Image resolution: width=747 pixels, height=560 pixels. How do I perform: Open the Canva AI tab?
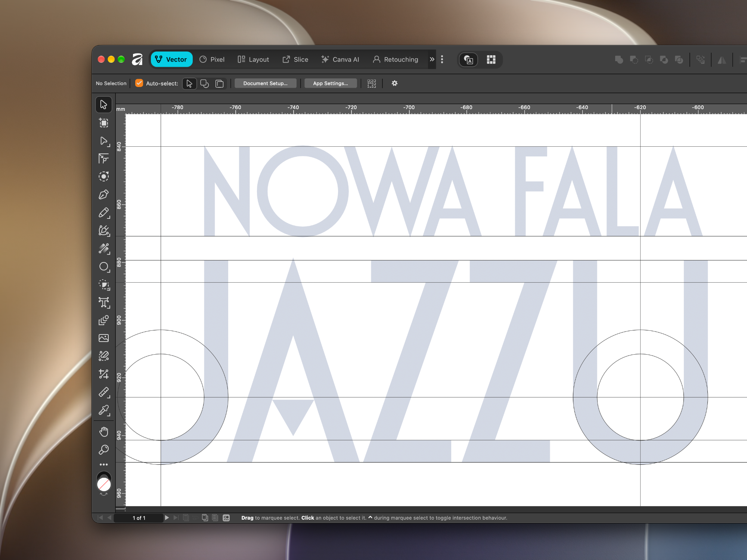[340, 59]
